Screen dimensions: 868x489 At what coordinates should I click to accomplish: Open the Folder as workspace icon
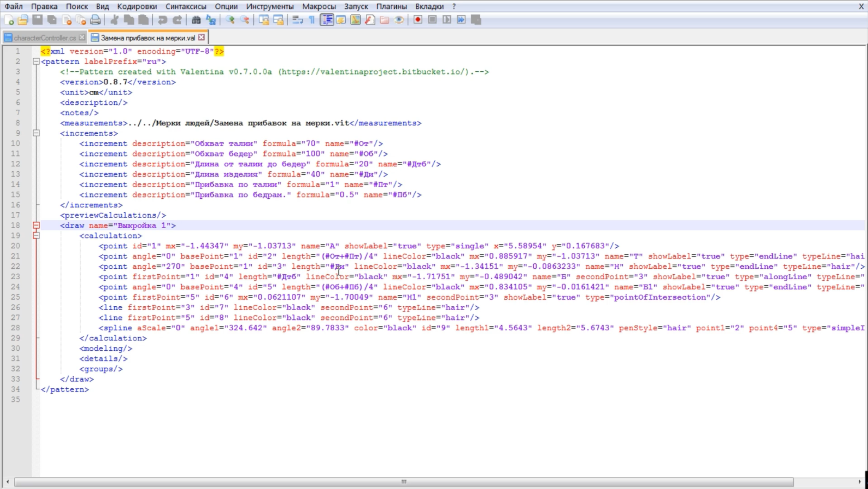384,20
